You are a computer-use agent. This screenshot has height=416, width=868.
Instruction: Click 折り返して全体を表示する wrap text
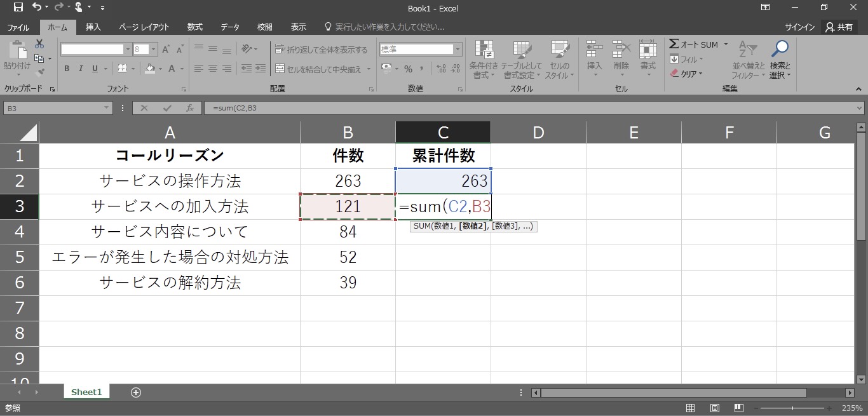(322, 50)
